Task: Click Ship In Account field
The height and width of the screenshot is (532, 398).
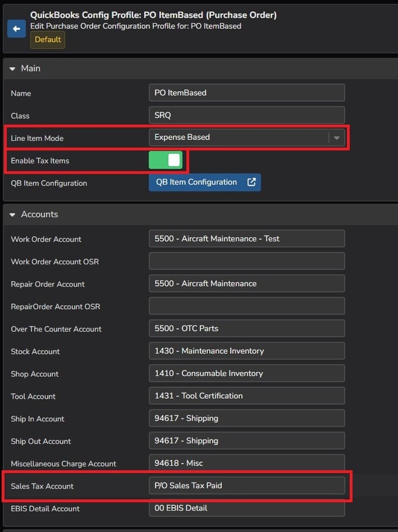Action: coord(247,418)
